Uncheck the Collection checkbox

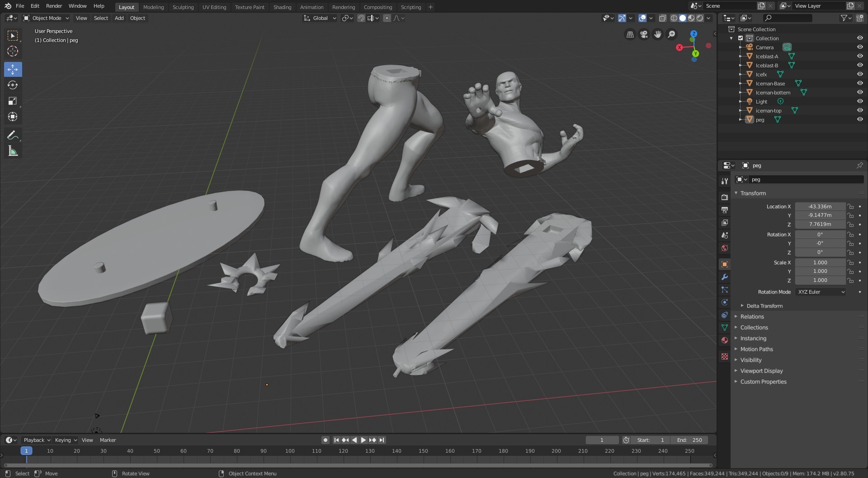tap(741, 38)
